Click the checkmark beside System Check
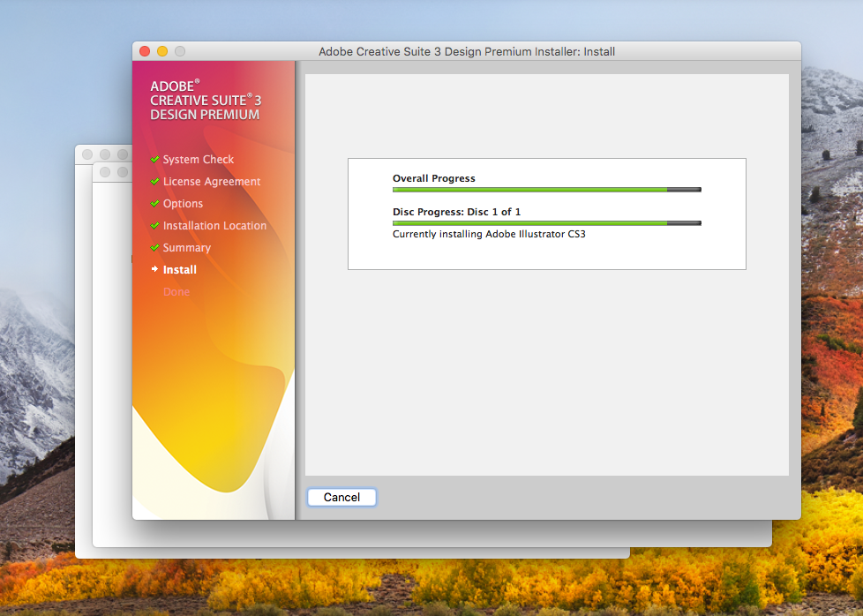Screen dimensions: 863x616 click(154, 159)
